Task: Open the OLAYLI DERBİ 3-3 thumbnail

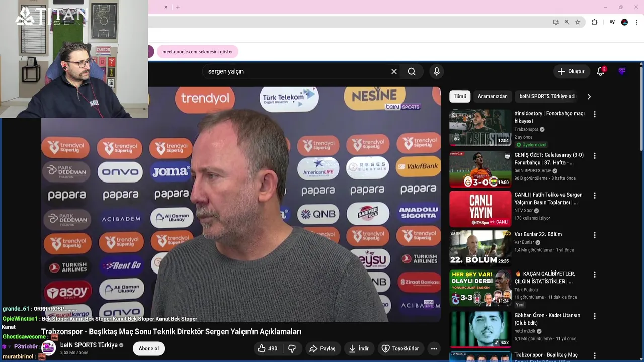Action: point(480,288)
